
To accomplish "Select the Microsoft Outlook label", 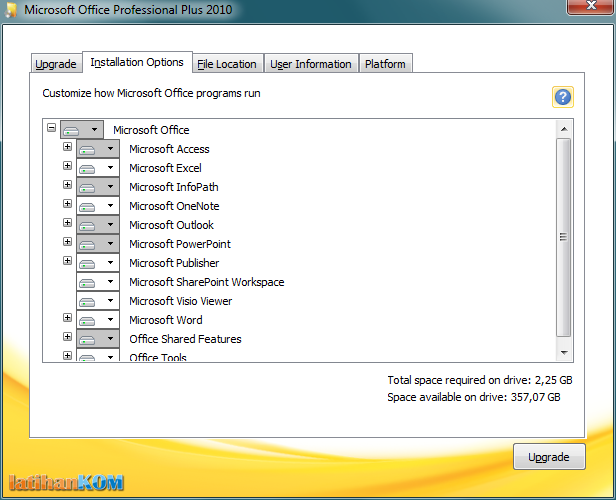I will tap(171, 225).
